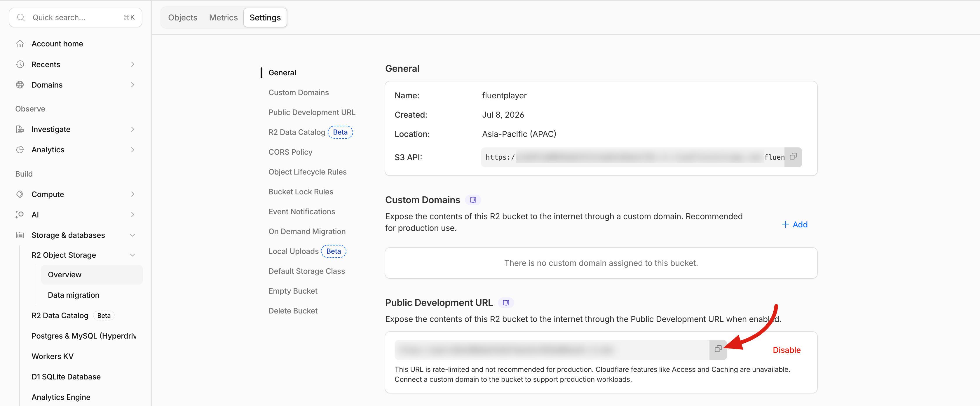Click the Analytics pie chart icon
Viewport: 980px width, 406px height.
pyautogui.click(x=20, y=149)
